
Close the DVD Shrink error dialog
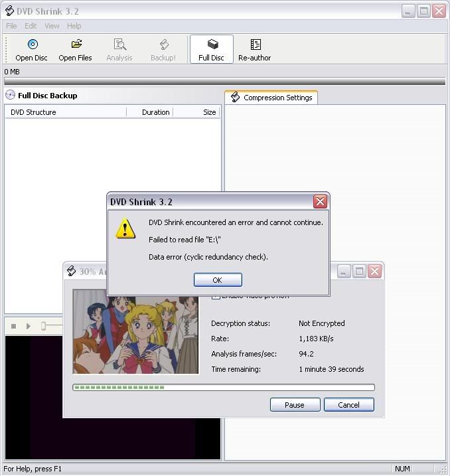[320, 201]
